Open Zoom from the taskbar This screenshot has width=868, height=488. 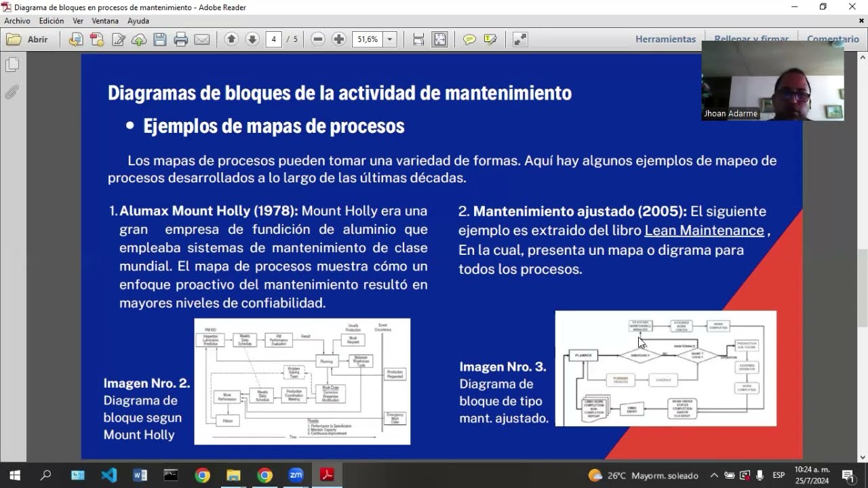coord(296,475)
